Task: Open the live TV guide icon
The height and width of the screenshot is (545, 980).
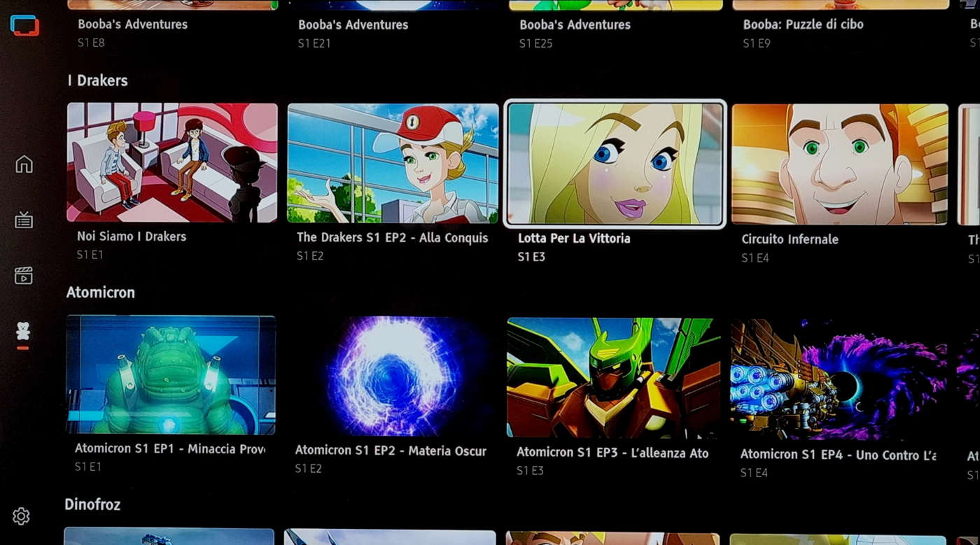Action: [24, 220]
